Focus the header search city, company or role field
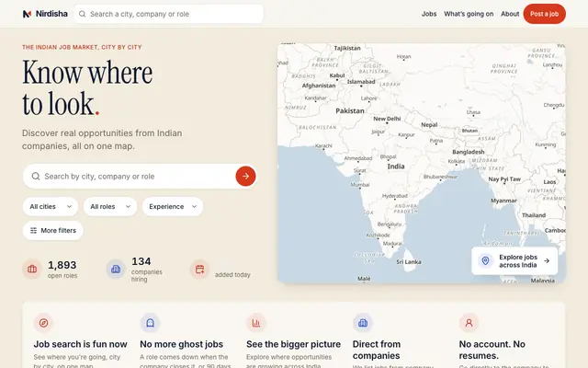The image size is (588, 368). coord(169,14)
